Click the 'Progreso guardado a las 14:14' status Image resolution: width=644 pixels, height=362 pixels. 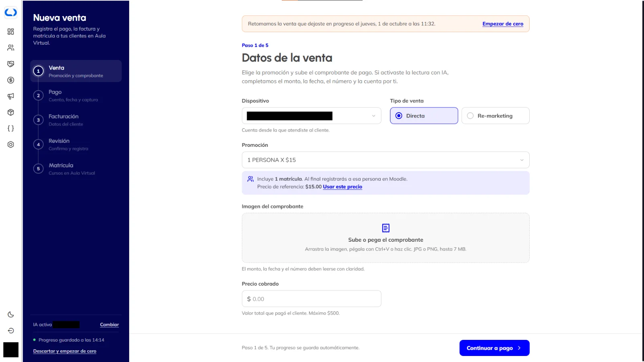pos(69,340)
